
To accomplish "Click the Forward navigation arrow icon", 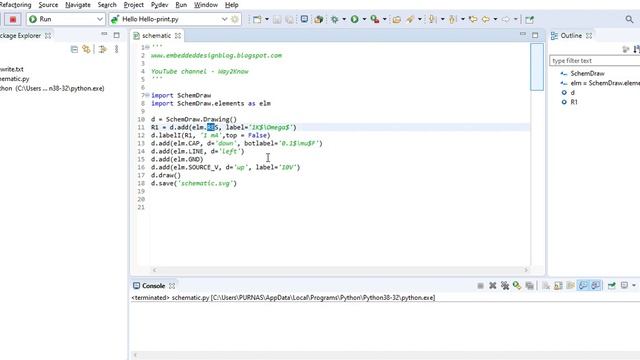I will (x=505, y=19).
